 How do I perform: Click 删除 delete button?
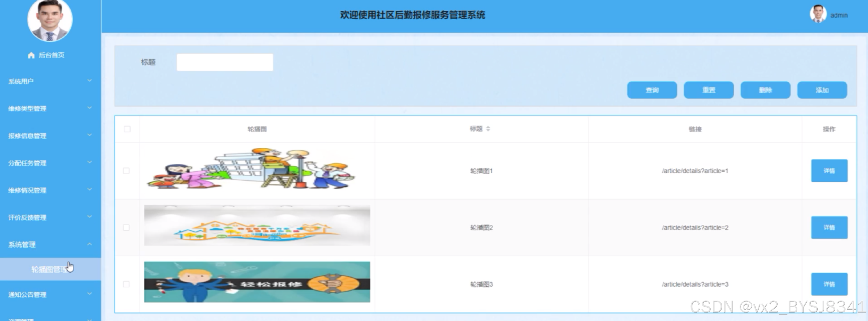(x=765, y=90)
